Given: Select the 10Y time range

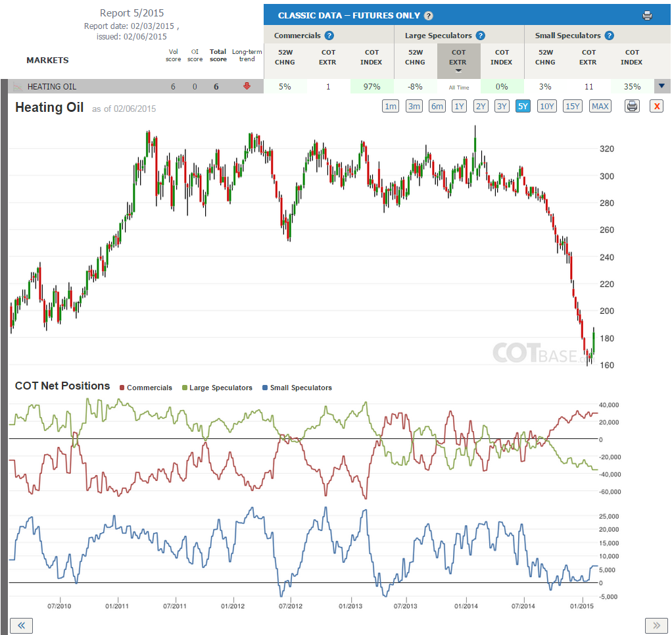Looking at the screenshot, I should click(x=547, y=106).
